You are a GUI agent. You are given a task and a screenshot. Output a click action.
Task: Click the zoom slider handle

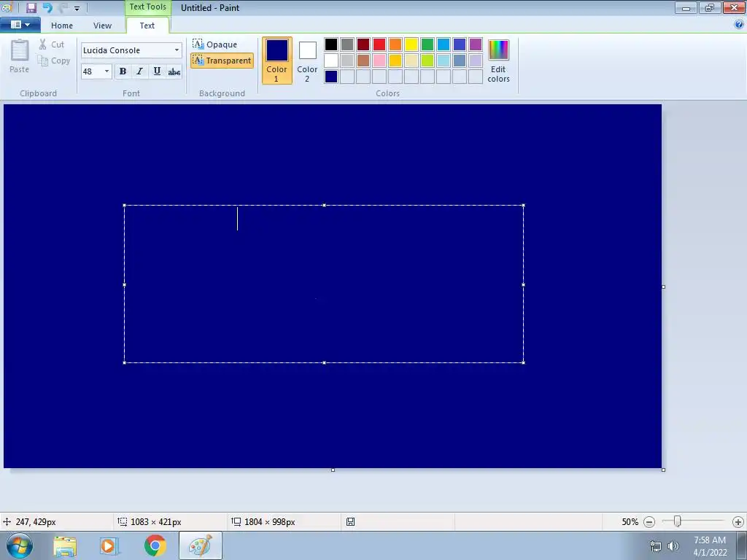[677, 521]
